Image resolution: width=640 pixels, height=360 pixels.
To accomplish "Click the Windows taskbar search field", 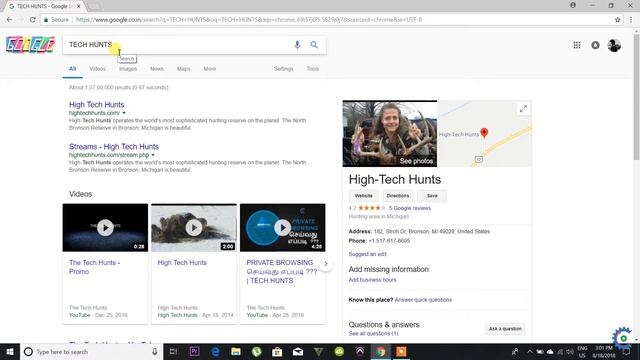I will click(92, 351).
